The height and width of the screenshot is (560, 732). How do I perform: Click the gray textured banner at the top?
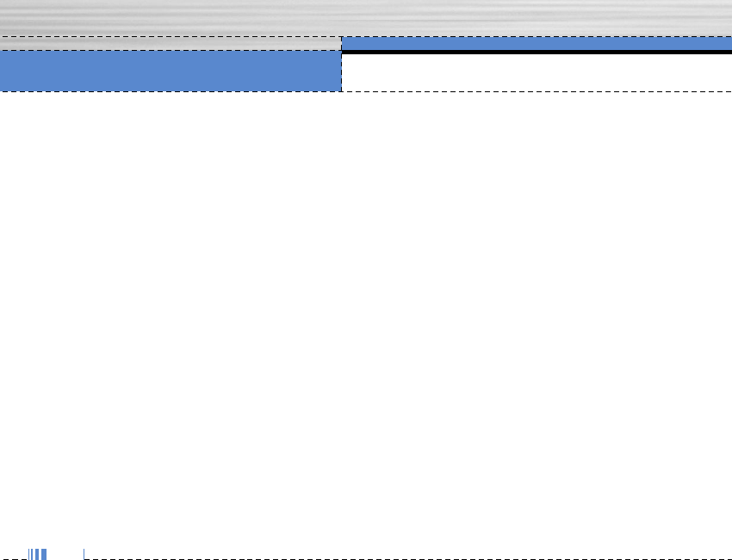coord(366,18)
